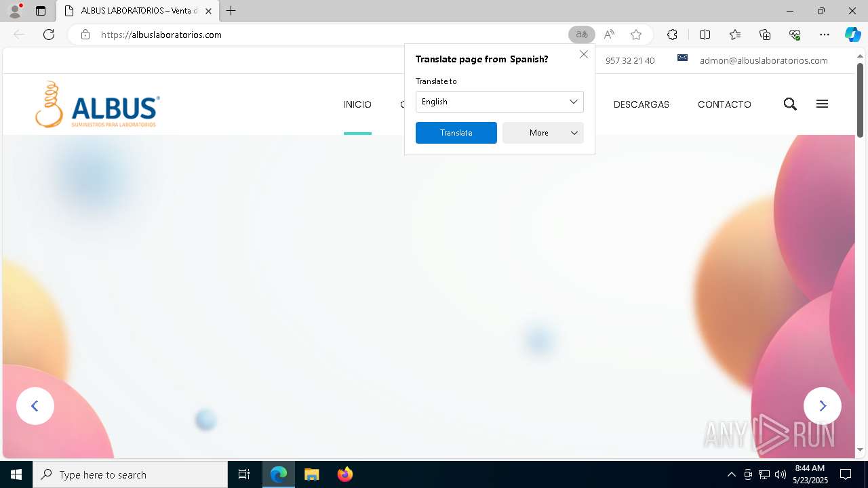Open Favorites list icon
868x488 pixels.
click(735, 35)
